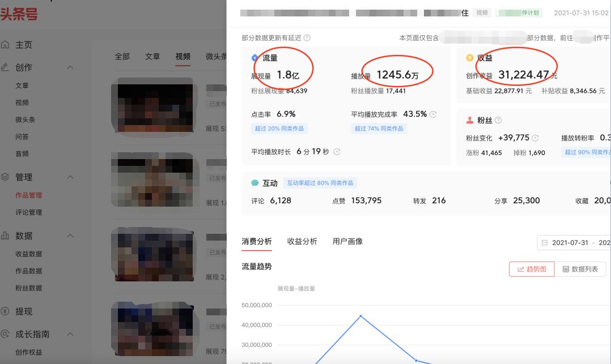The height and width of the screenshot is (364, 611).
Task: Open 收益数据 in sidebar
Action: pos(28,254)
